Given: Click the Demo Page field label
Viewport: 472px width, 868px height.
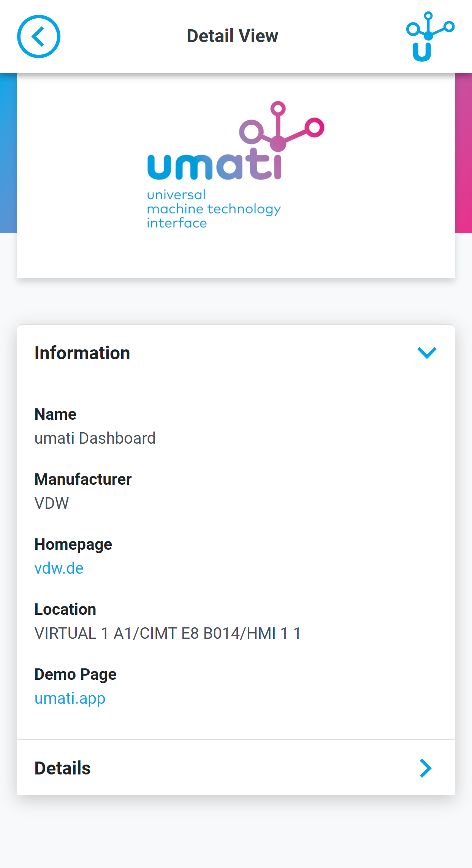Looking at the screenshot, I should [75, 674].
